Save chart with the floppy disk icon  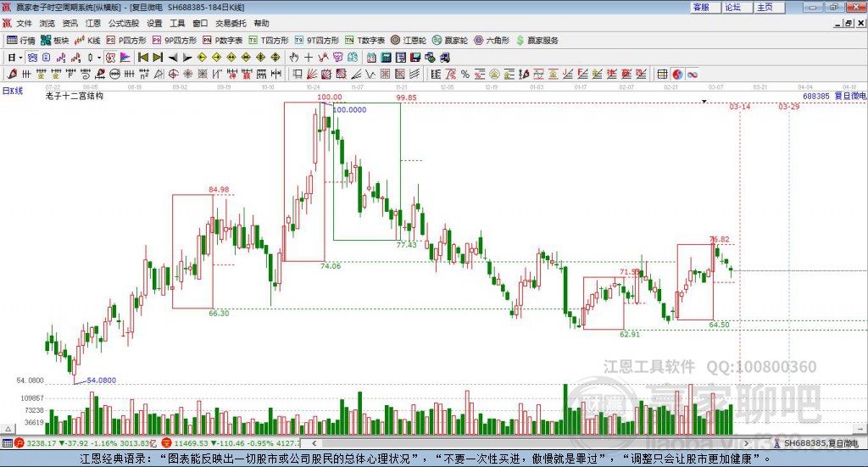[415, 58]
